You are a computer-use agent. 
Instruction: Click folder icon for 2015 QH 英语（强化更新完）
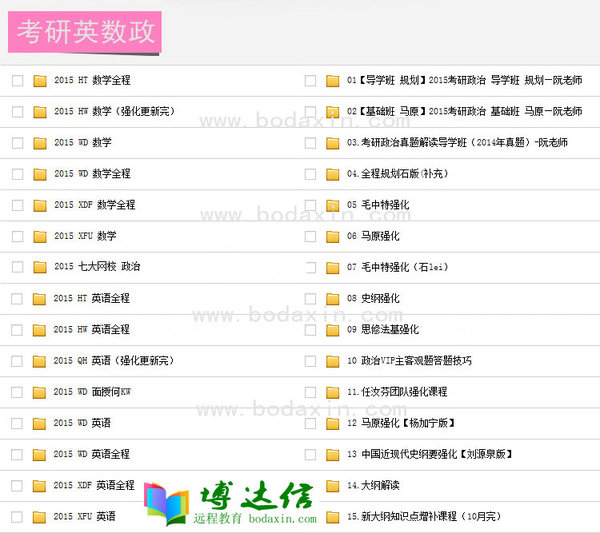[39, 361]
